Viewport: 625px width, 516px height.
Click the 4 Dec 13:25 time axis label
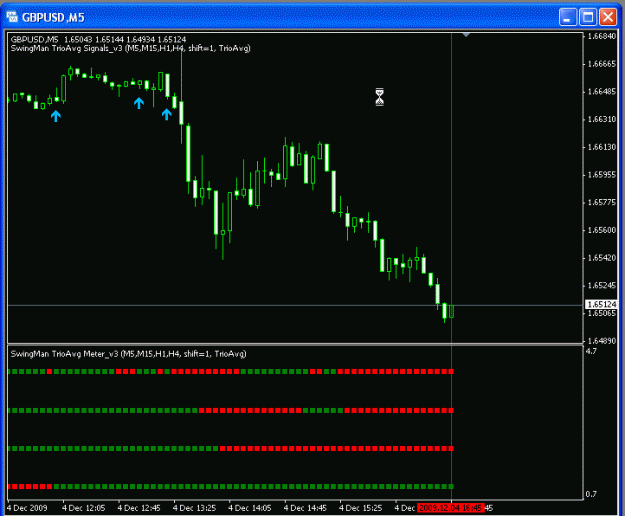[x=195, y=508]
